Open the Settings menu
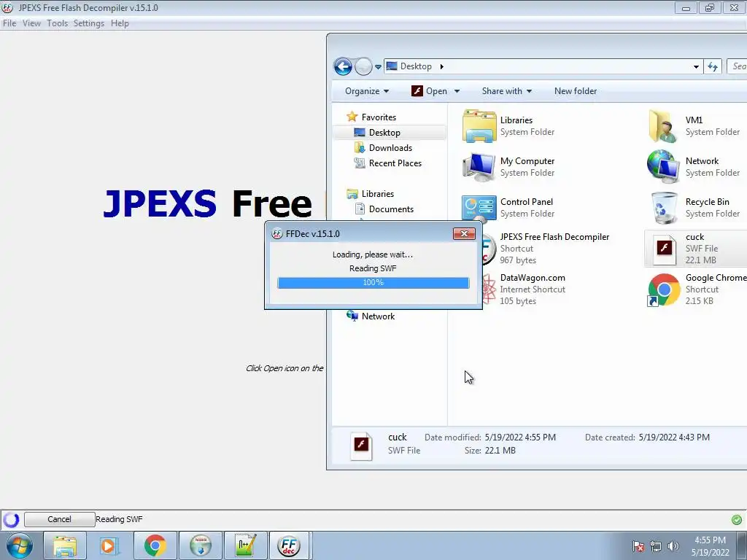Viewport: 747px width, 560px height. (x=88, y=23)
